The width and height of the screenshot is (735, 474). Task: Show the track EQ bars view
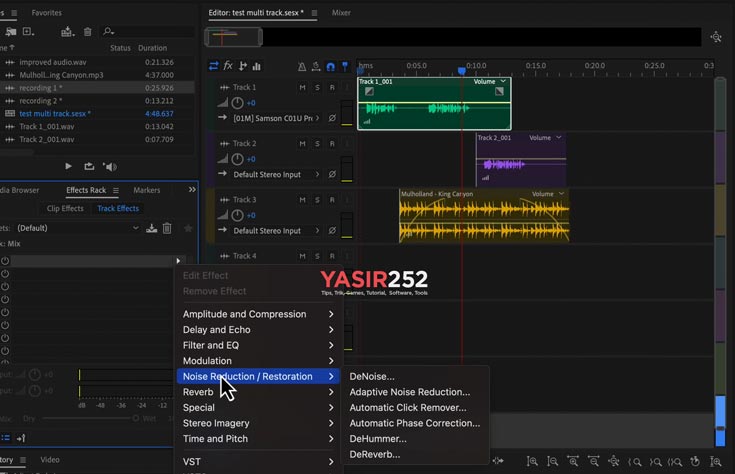tap(256, 66)
